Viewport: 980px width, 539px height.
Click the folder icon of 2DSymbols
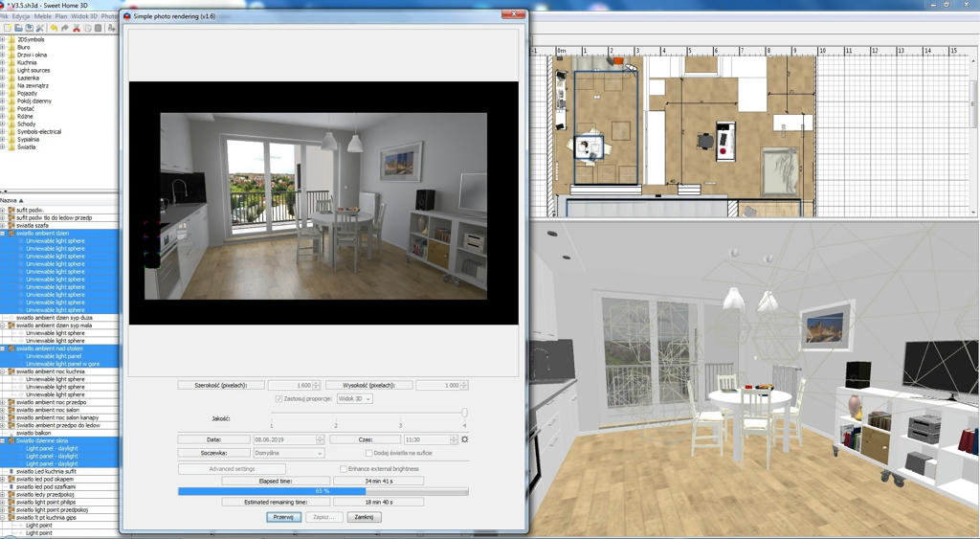[11, 39]
